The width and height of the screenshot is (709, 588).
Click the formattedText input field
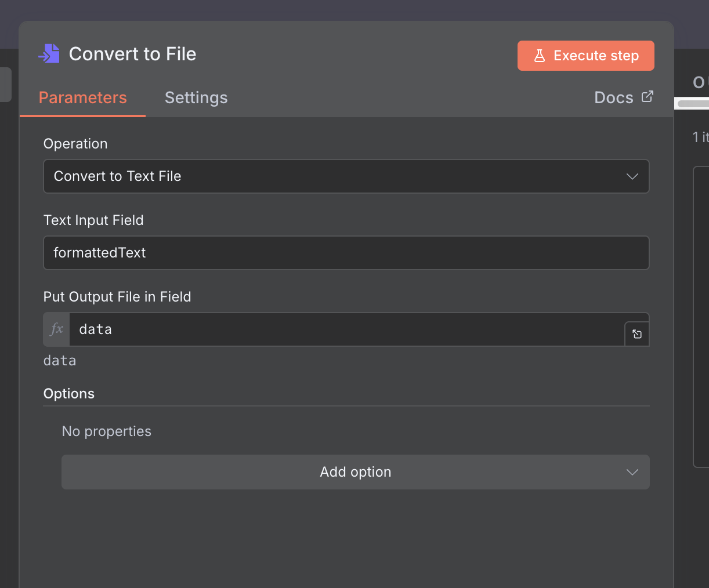point(346,253)
